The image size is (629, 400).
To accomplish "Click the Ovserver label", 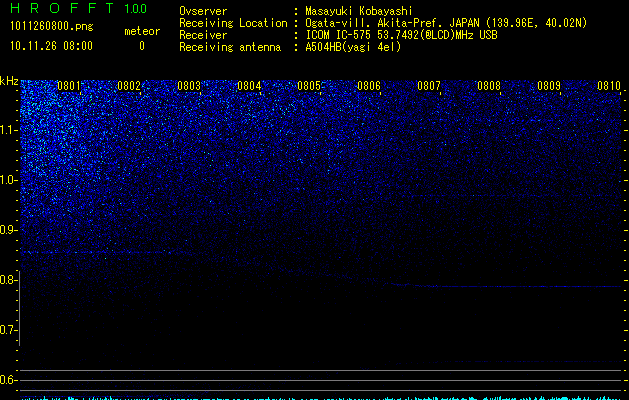I will click(x=203, y=11).
